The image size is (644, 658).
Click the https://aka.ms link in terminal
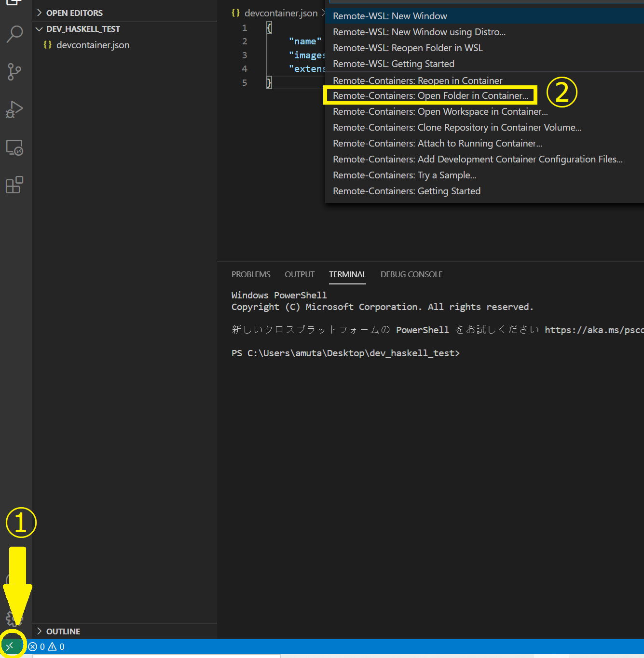pyautogui.click(x=594, y=330)
